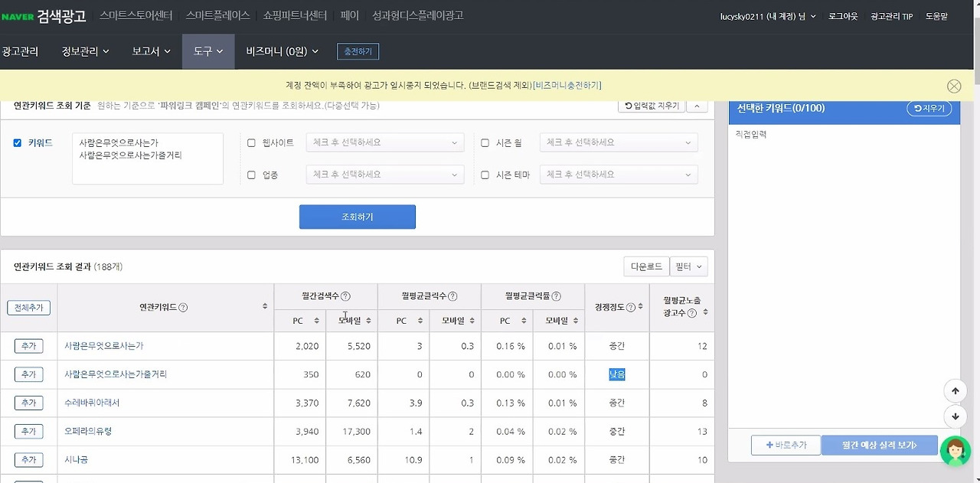Image resolution: width=980 pixels, height=483 pixels.
Task: Collapse the search criteria panel chevron
Action: (696, 105)
